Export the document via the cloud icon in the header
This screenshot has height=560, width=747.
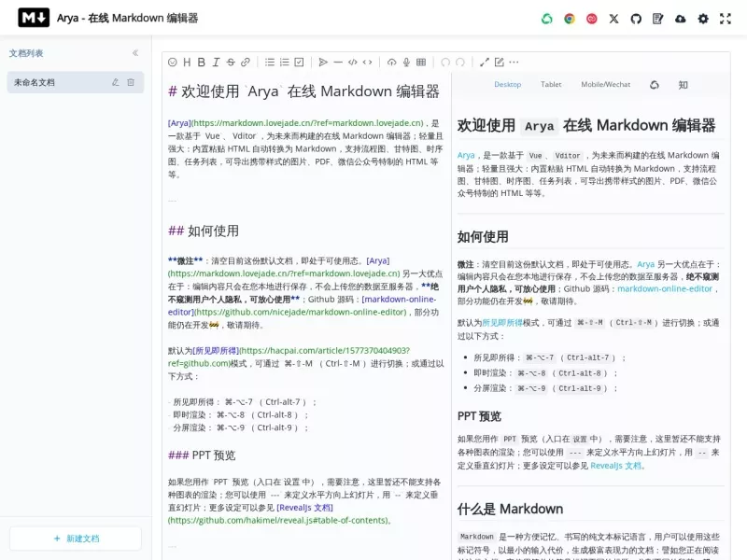pos(681,19)
